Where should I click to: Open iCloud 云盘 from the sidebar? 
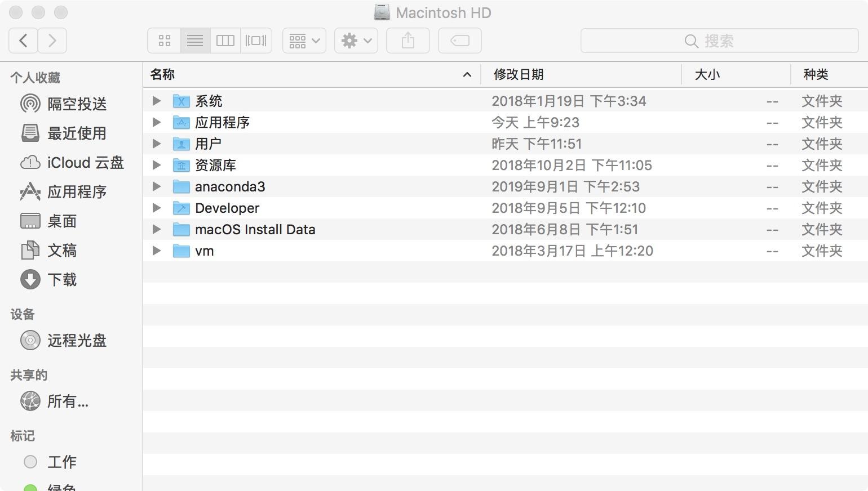coord(85,163)
